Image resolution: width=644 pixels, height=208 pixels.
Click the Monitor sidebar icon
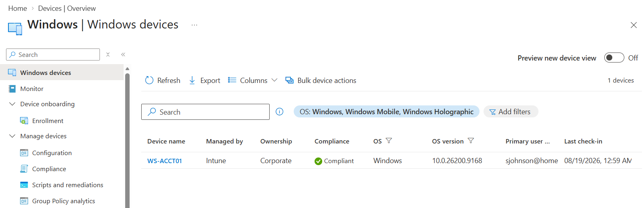pyautogui.click(x=12, y=89)
